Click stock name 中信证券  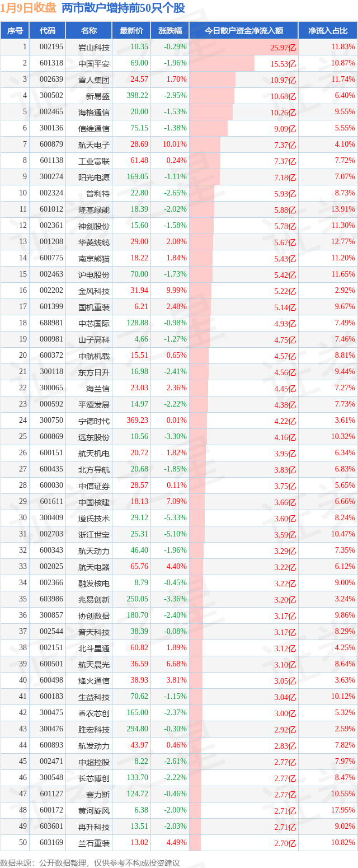(x=95, y=486)
